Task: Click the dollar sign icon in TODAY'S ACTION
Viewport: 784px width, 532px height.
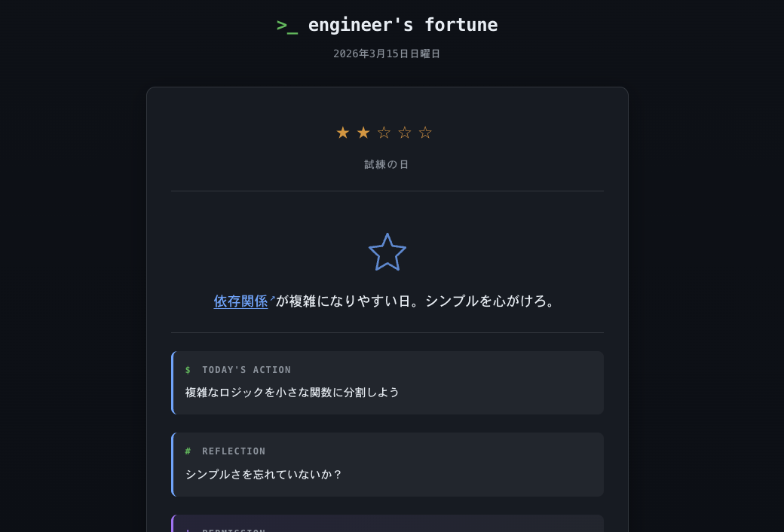Action: click(187, 369)
